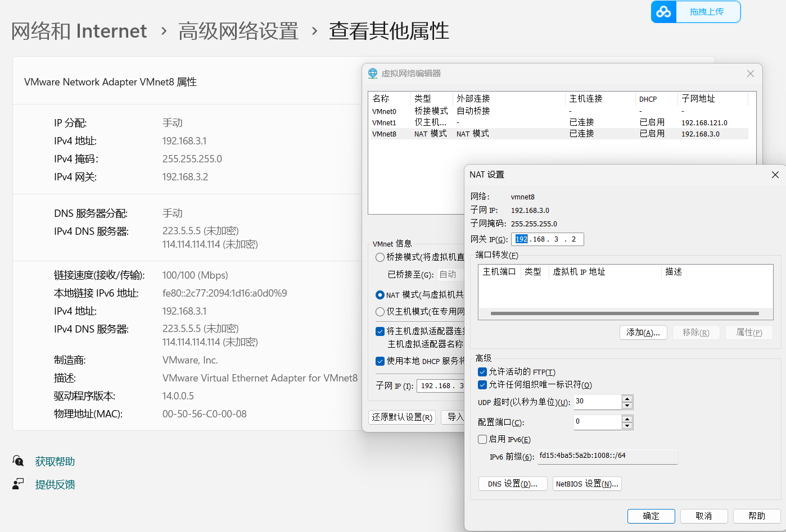Click the 主机端口 column header
Image resolution: width=786 pixels, height=532 pixels.
(499, 272)
